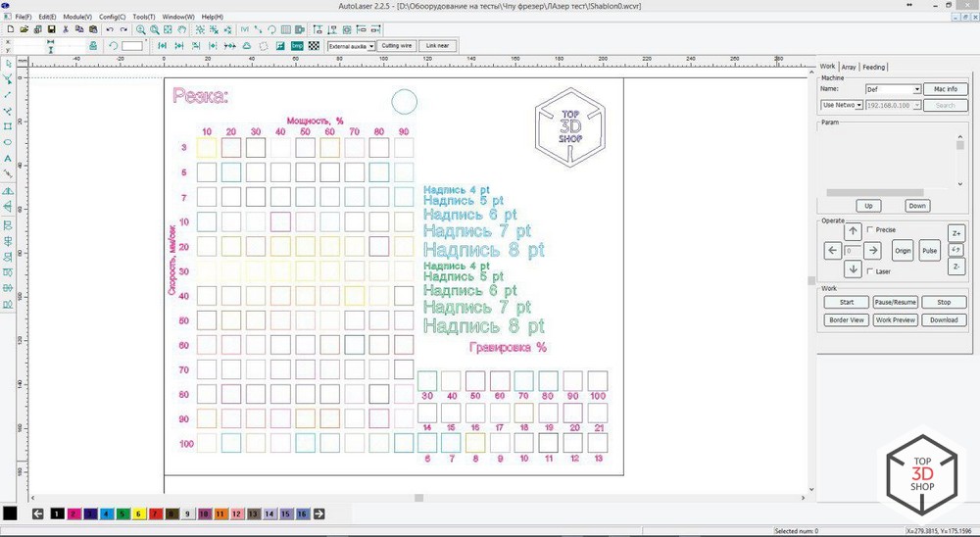980x537 pixels.
Task: Click the Link near button
Action: click(437, 46)
